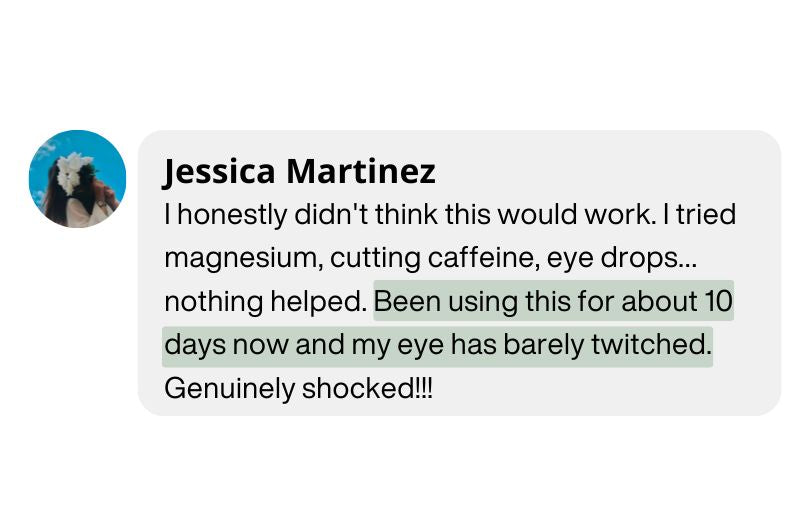Click the phrase "nothing helped."
This screenshot has height=525, width=810.
[264, 301]
